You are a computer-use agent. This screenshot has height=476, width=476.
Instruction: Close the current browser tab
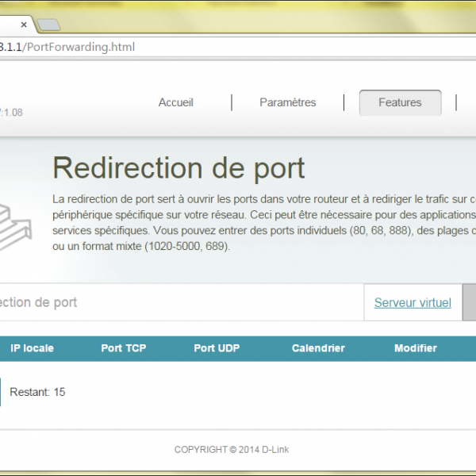[22, 25]
